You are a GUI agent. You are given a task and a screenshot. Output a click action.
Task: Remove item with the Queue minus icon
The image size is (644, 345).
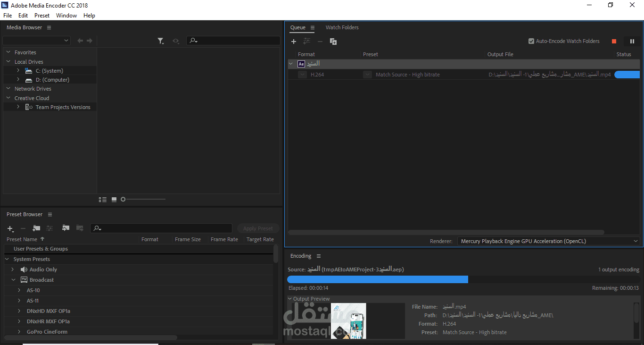click(320, 42)
